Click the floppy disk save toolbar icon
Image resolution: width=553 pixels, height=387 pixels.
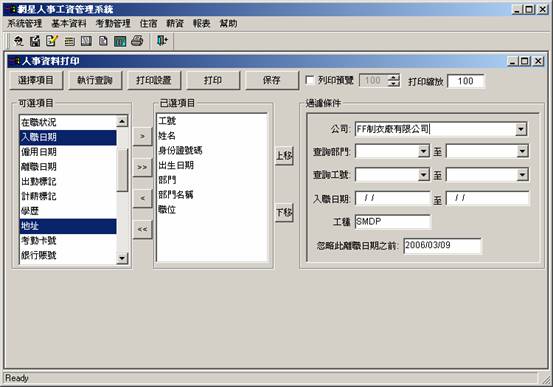tap(35, 41)
